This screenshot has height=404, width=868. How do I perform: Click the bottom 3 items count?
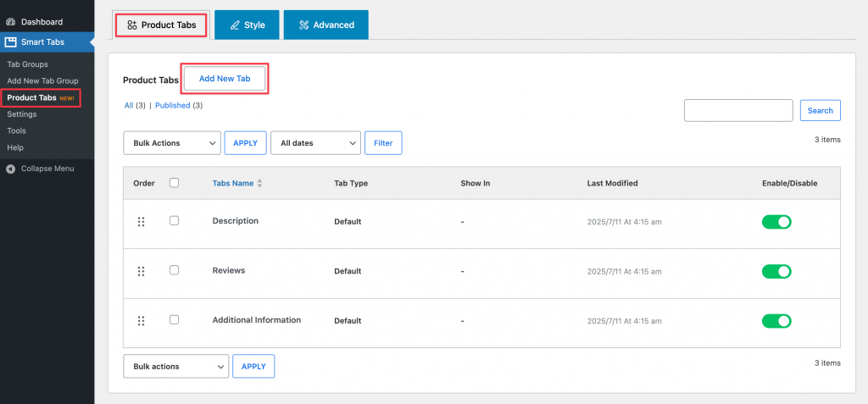827,363
